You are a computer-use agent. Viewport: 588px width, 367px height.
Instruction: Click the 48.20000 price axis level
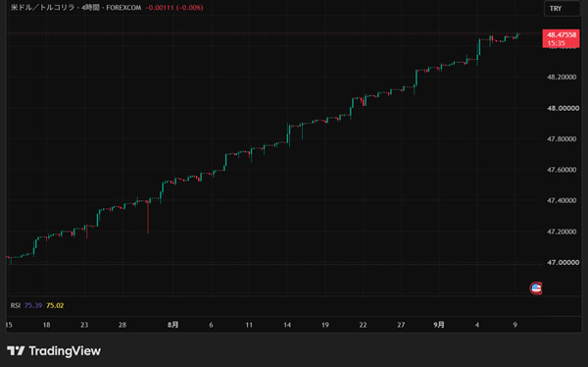click(562, 77)
